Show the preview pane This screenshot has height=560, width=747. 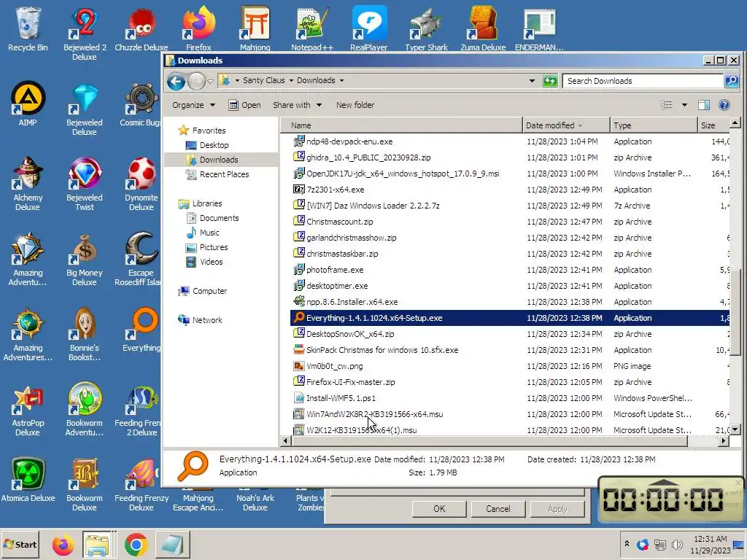point(704,105)
